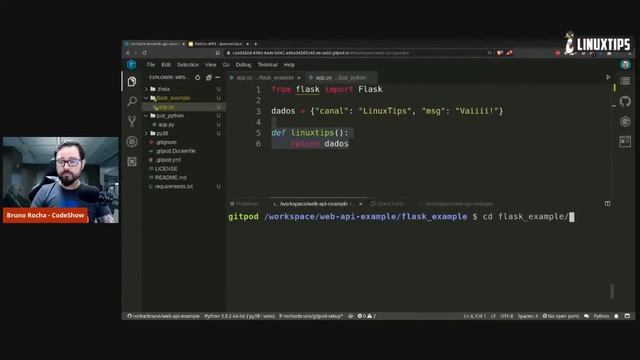
Task: Click errors and warnings count in status bar
Action: click(367, 316)
